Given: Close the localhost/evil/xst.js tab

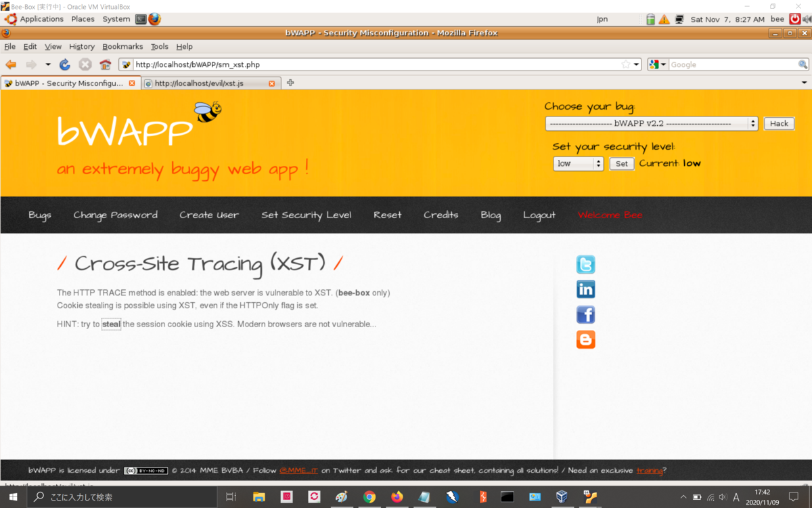Looking at the screenshot, I should coord(272,83).
